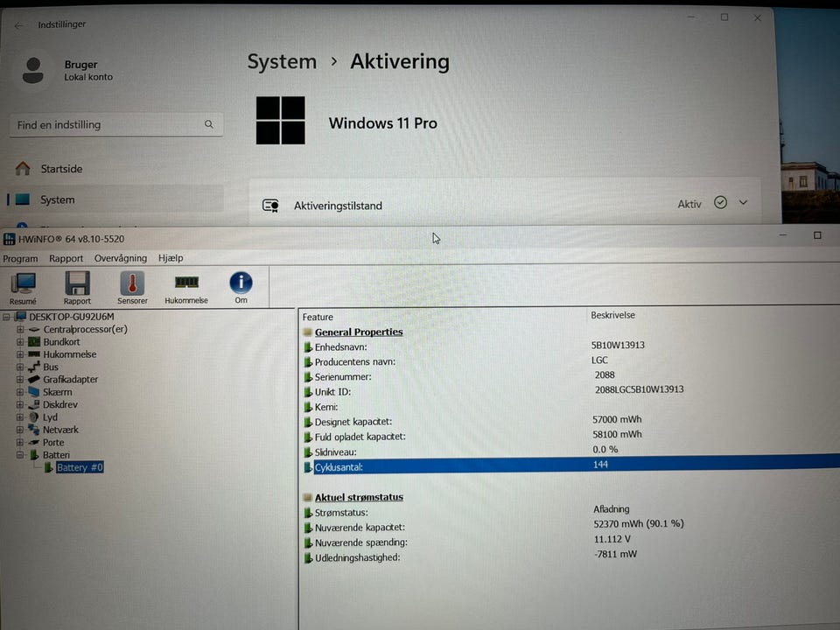The height and width of the screenshot is (630, 840).
Task: Open the Hjælp menu
Action: tap(171, 258)
